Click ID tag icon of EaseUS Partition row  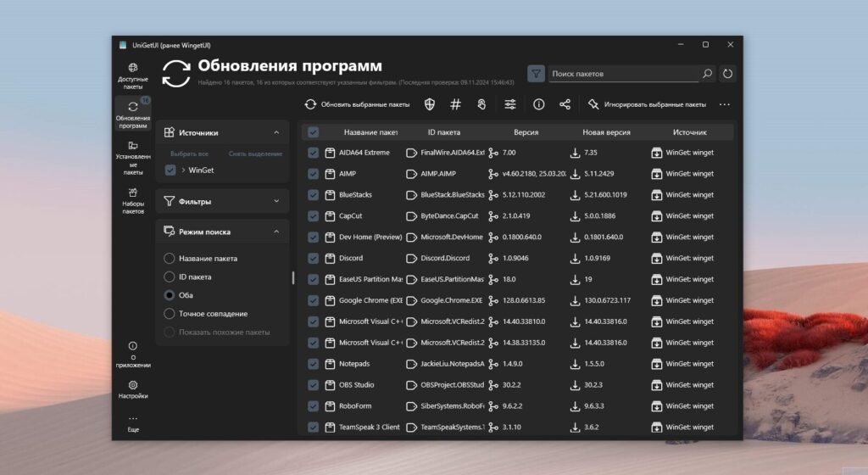coord(411,279)
